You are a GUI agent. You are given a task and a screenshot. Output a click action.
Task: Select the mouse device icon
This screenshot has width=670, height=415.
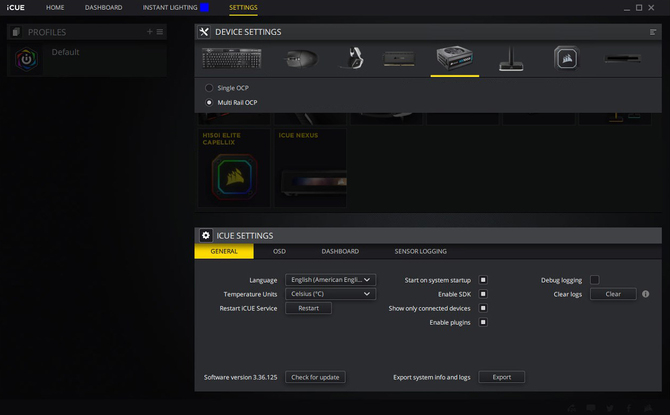pyautogui.click(x=301, y=58)
